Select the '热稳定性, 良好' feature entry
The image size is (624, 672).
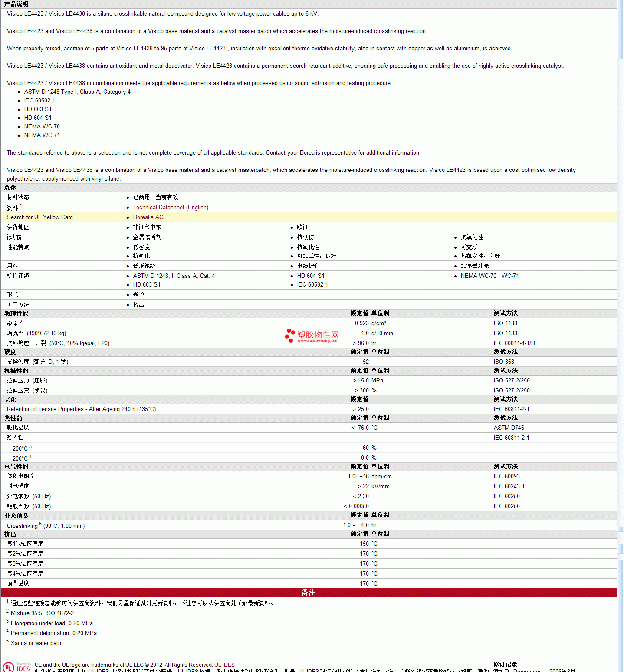[x=480, y=256]
